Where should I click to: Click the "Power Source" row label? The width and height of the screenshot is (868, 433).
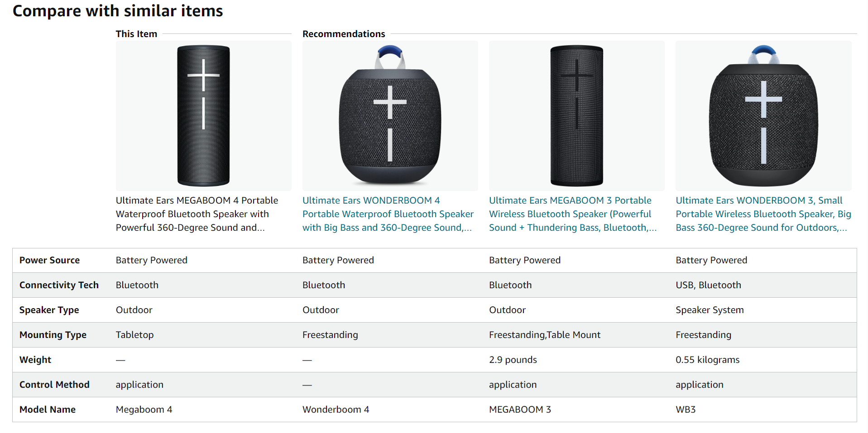pyautogui.click(x=49, y=260)
